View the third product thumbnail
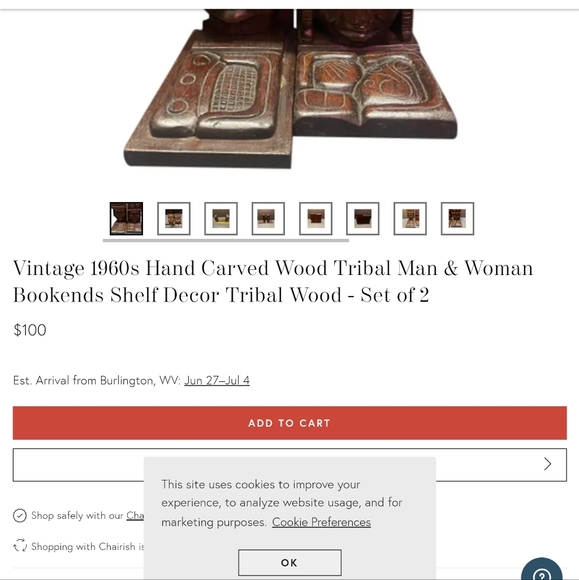The image size is (579, 580). click(221, 219)
